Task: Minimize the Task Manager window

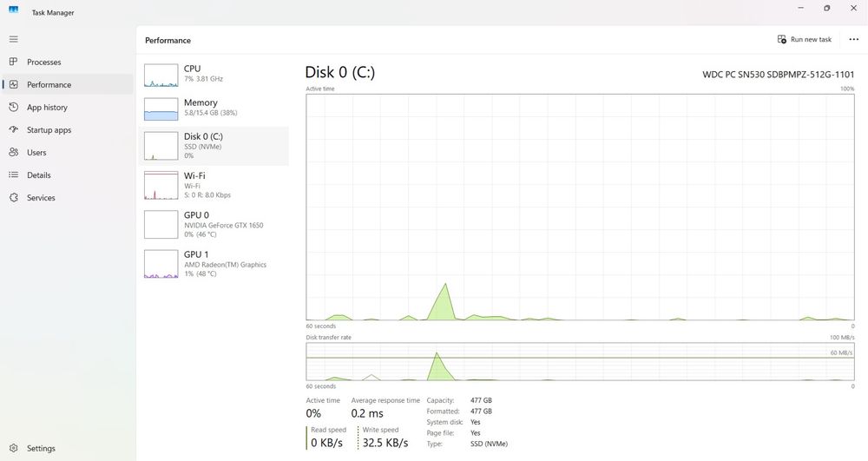Action: pyautogui.click(x=800, y=9)
